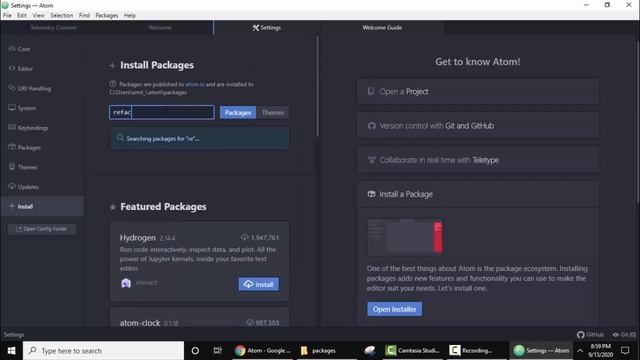Expand the Open a Project section
Viewport: 640px width, 360px height.
click(478, 91)
